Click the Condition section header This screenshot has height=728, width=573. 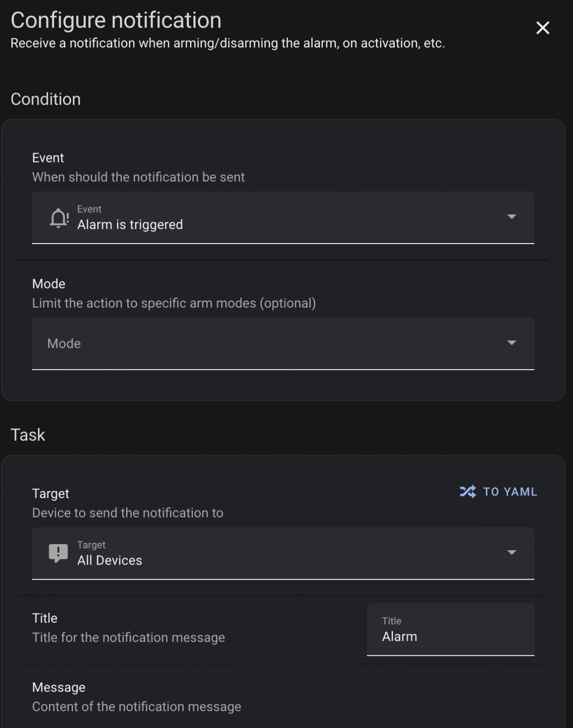point(46,99)
